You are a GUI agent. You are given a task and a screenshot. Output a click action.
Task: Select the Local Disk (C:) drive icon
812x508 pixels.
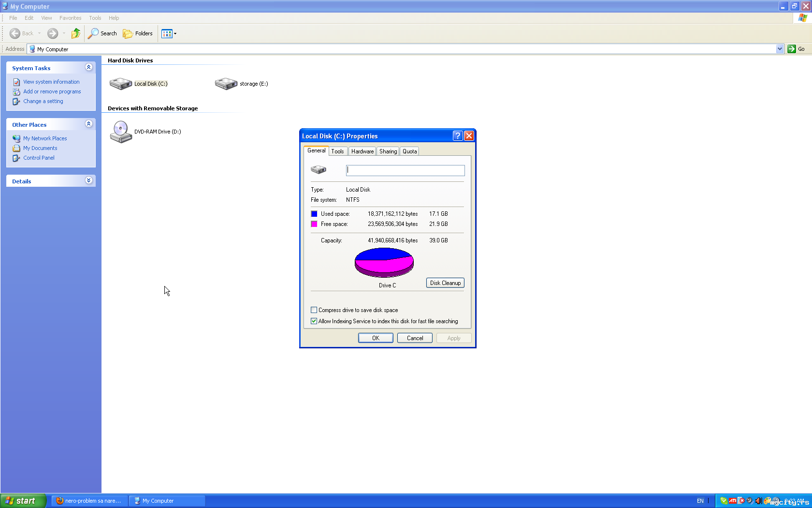pyautogui.click(x=120, y=84)
